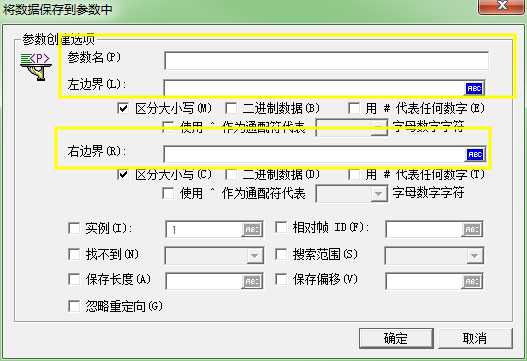Screen dimensions: 527x361
Task: Focus the 保存偏移(V) input field
Action: pyautogui.click(x=424, y=282)
